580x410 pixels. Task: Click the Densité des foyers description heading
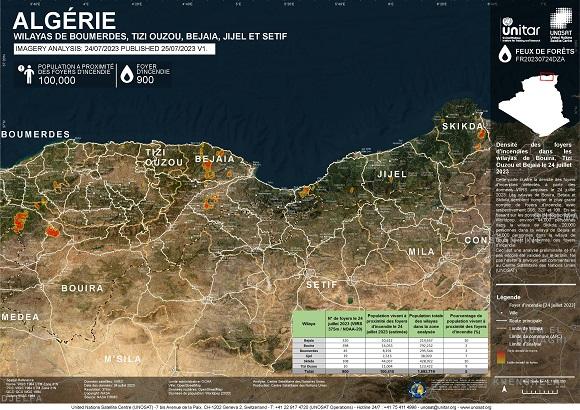[x=534, y=158]
